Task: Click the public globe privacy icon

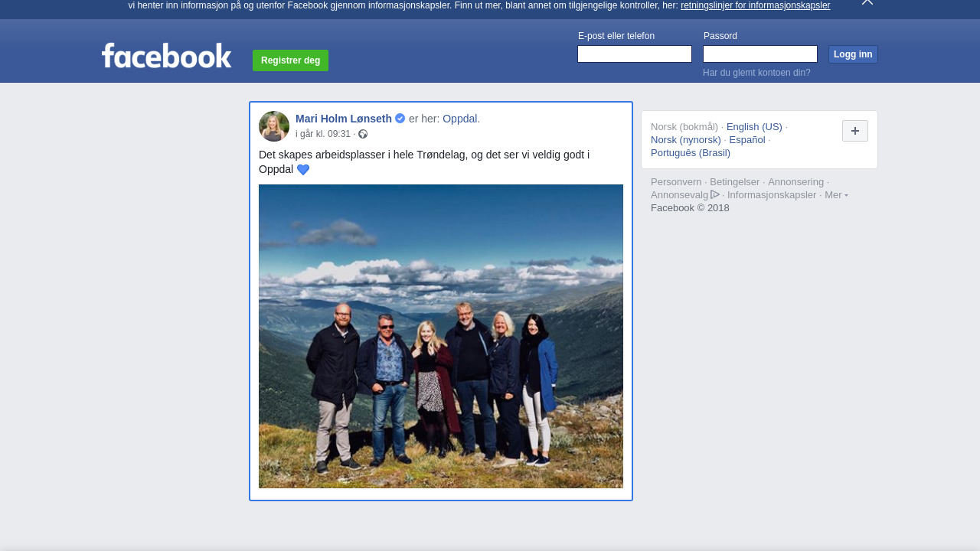Action: [363, 134]
